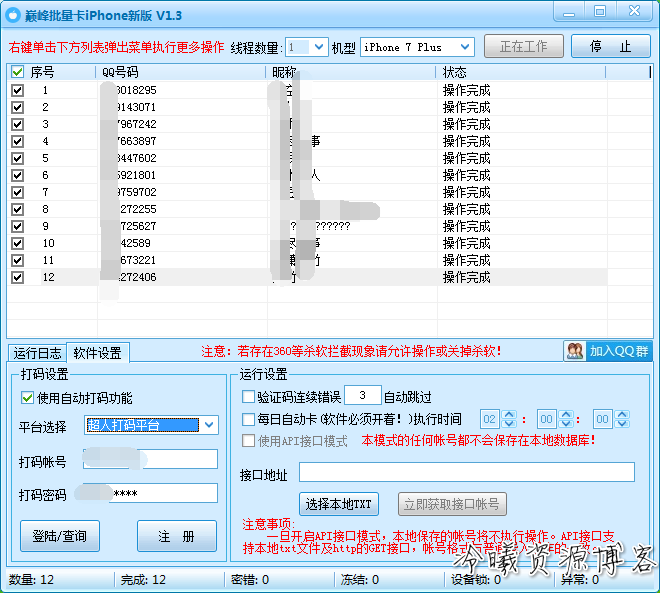Click the 加入QQ群 button label
The width and height of the screenshot is (660, 593).
tap(619, 351)
